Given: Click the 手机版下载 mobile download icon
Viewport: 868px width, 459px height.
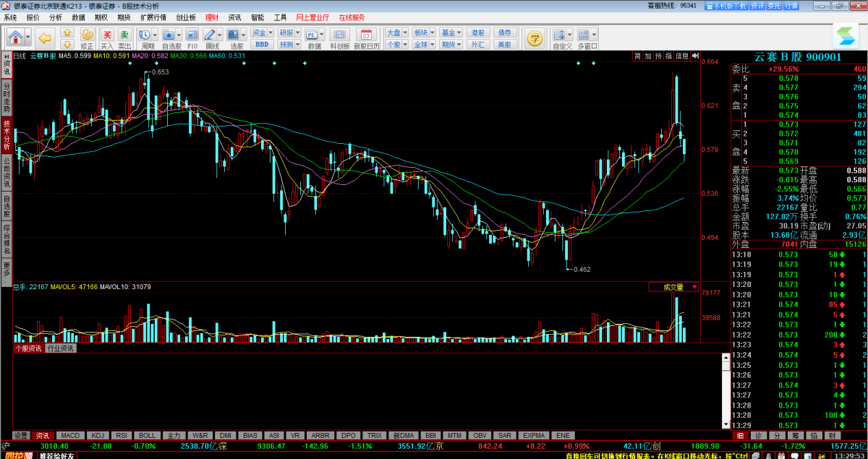Looking at the screenshot, I should (x=726, y=6).
